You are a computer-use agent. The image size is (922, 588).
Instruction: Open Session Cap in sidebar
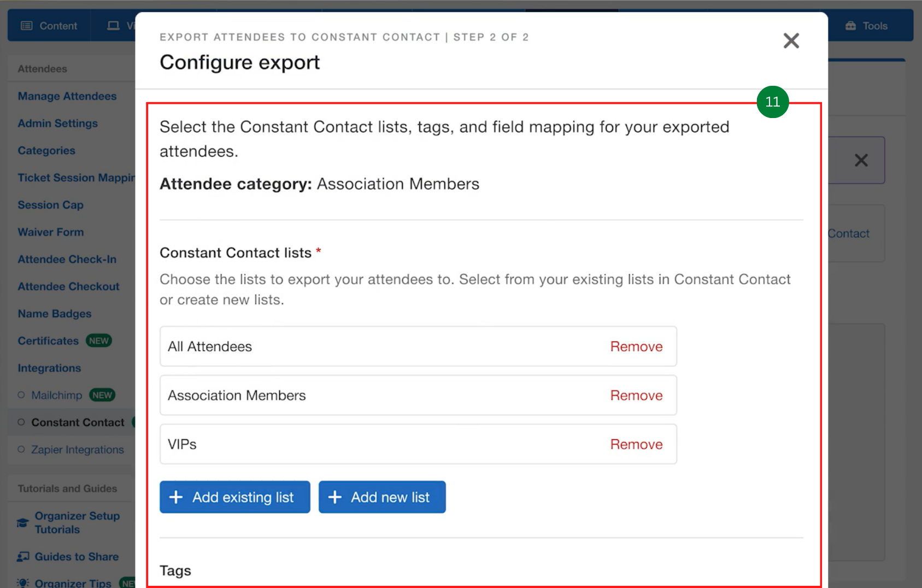51,205
